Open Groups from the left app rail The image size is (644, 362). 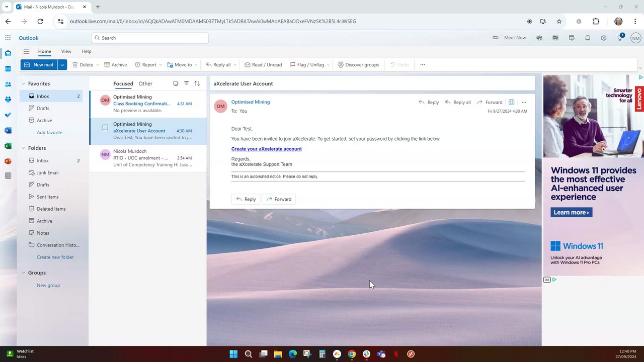coord(8,100)
